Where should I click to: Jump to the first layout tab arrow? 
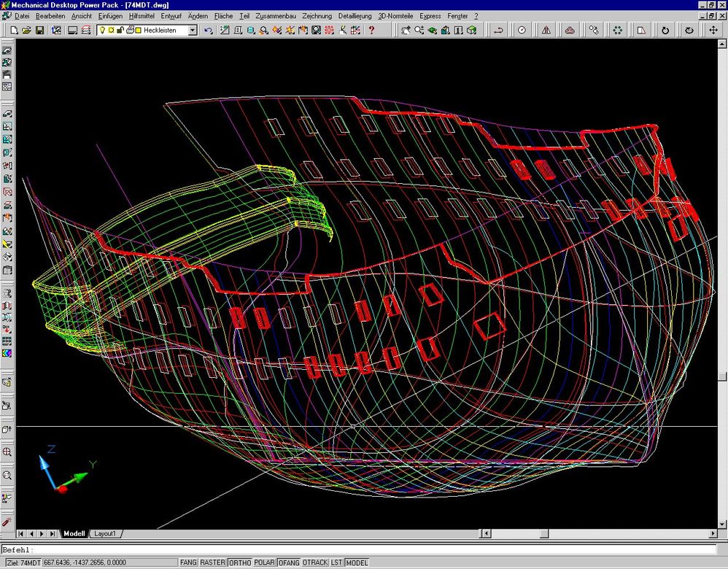pyautogui.click(x=21, y=534)
